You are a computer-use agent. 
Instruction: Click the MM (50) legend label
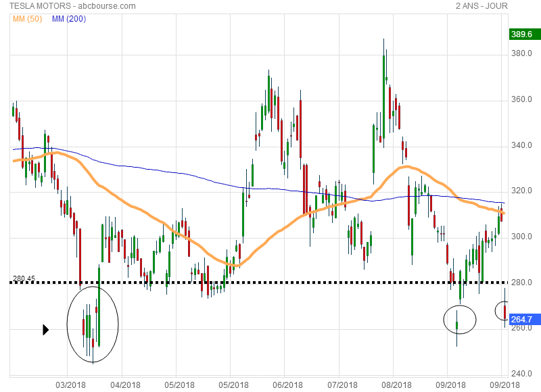(27, 19)
